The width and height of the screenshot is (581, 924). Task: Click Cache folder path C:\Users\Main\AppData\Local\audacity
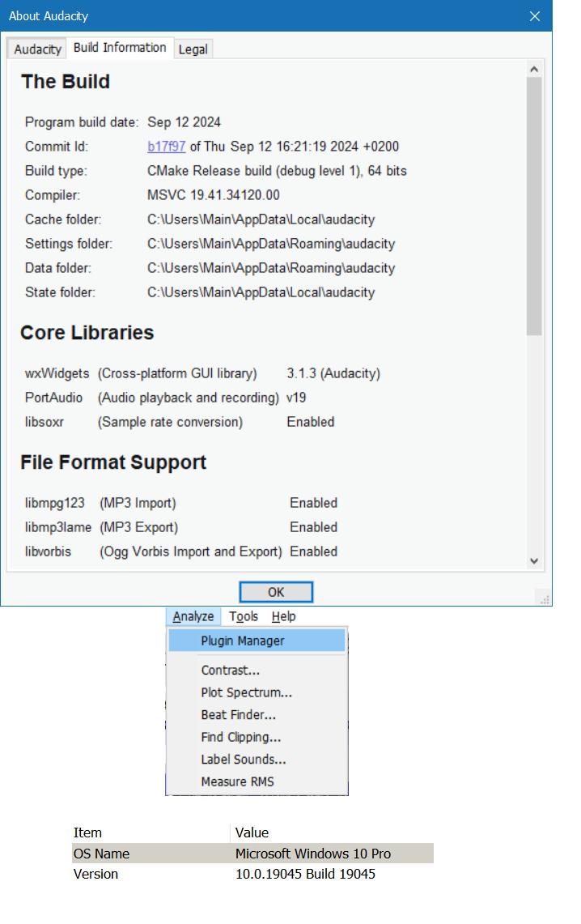[x=261, y=219]
